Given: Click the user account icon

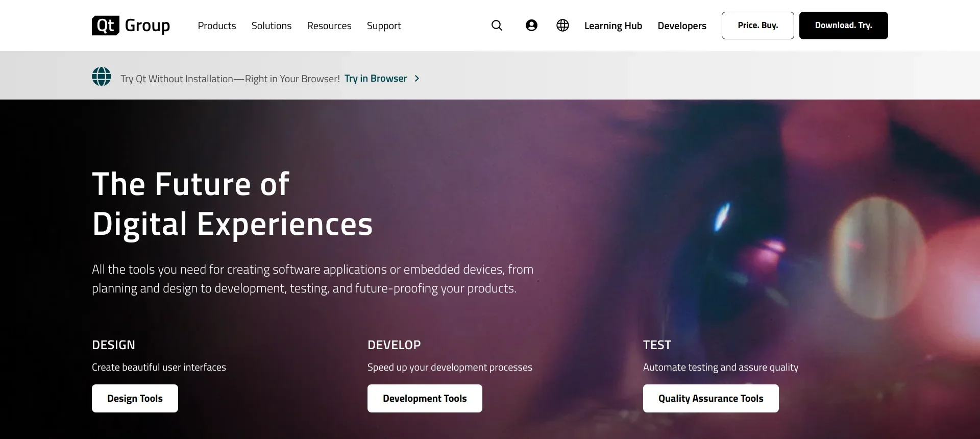Looking at the screenshot, I should tap(531, 26).
